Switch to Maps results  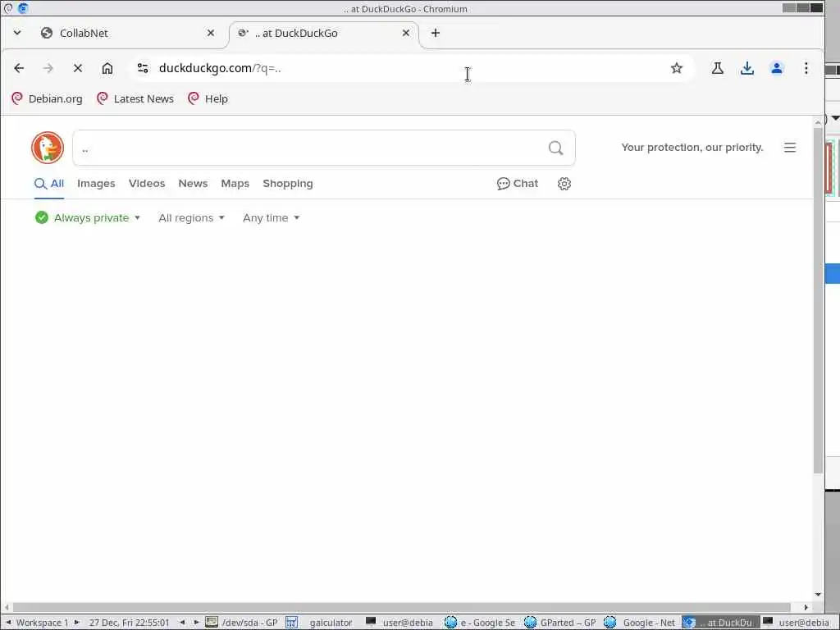pos(235,184)
